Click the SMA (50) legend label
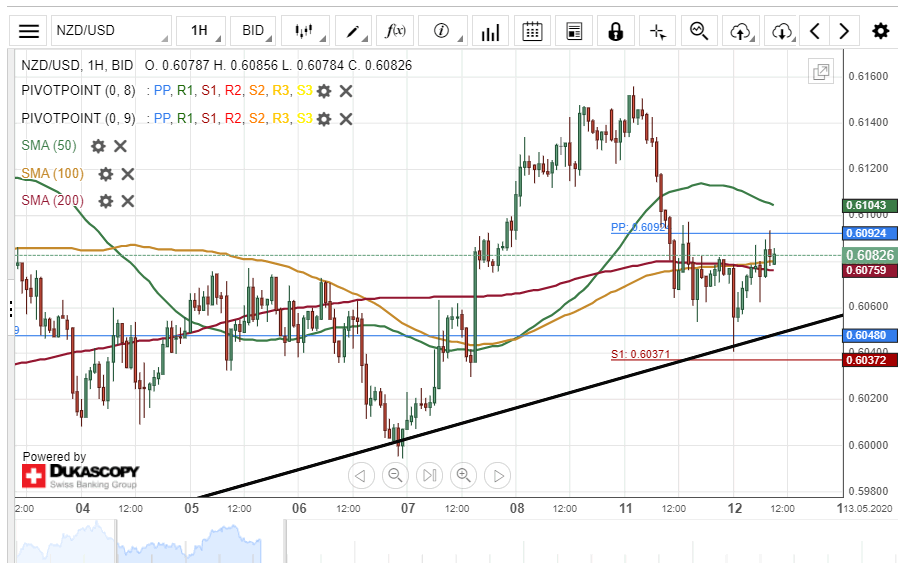The width and height of the screenshot is (903, 569). [x=49, y=146]
